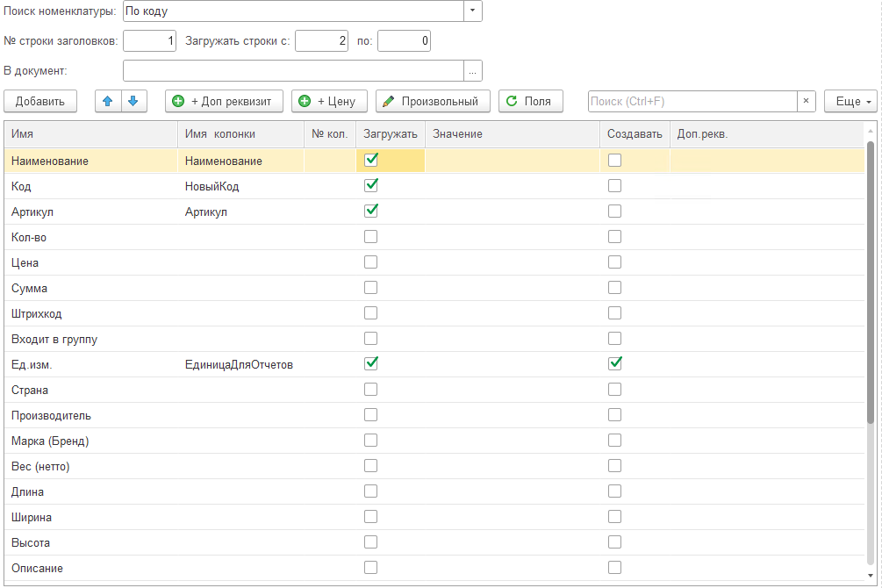The width and height of the screenshot is (882, 588).
Task: Click the 'Добавить' button
Action: [40, 101]
